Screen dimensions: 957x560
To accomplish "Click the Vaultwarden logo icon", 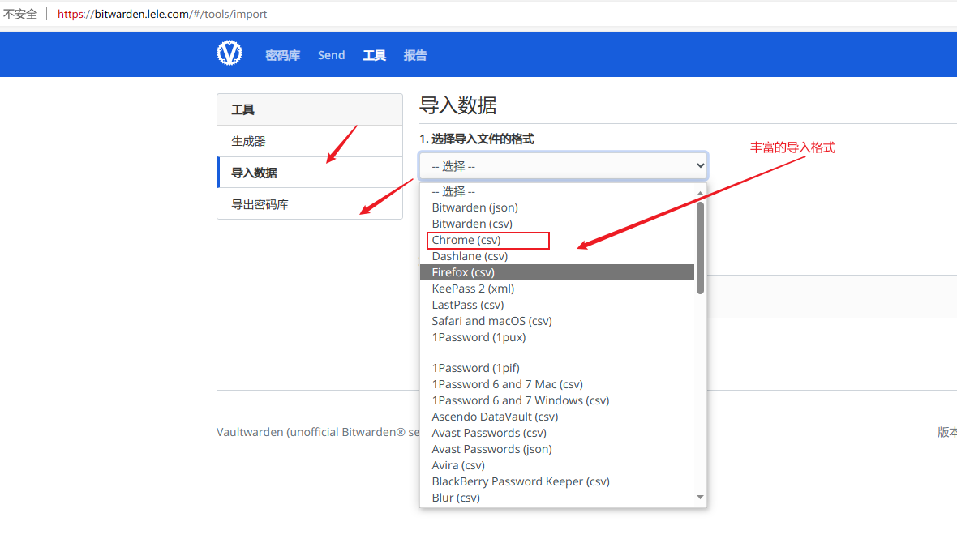I will tap(230, 53).
